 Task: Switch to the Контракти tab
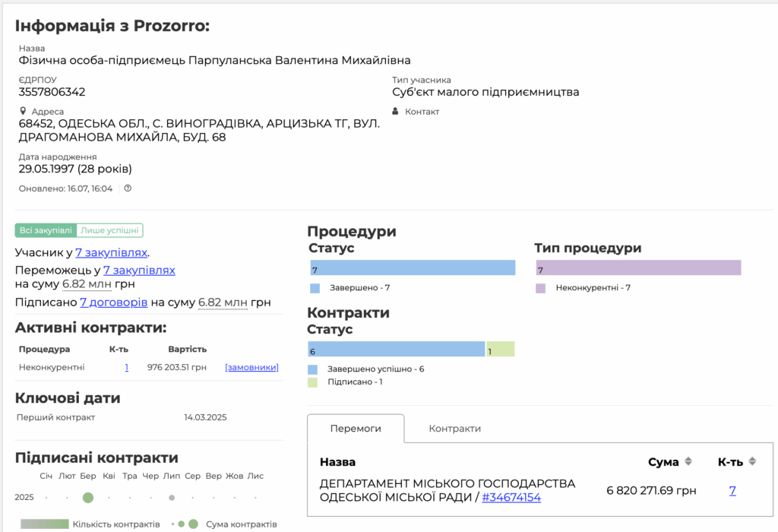click(454, 429)
